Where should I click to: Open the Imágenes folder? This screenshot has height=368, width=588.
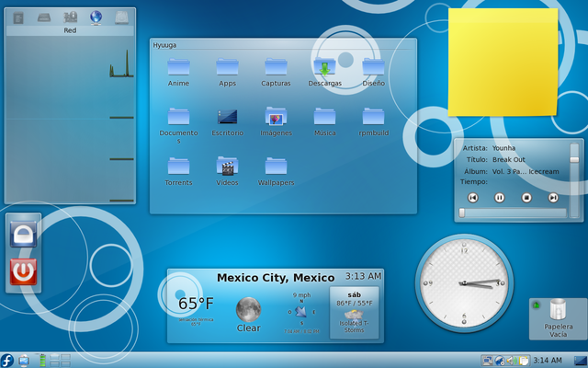click(276, 121)
